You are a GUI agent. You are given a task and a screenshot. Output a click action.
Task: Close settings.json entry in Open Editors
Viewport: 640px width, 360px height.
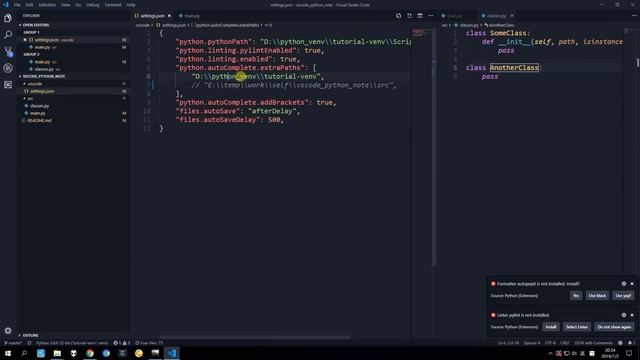click(25, 40)
